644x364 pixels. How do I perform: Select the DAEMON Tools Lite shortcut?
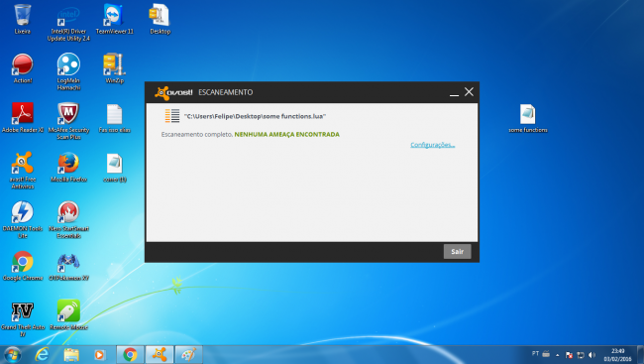[x=23, y=219]
